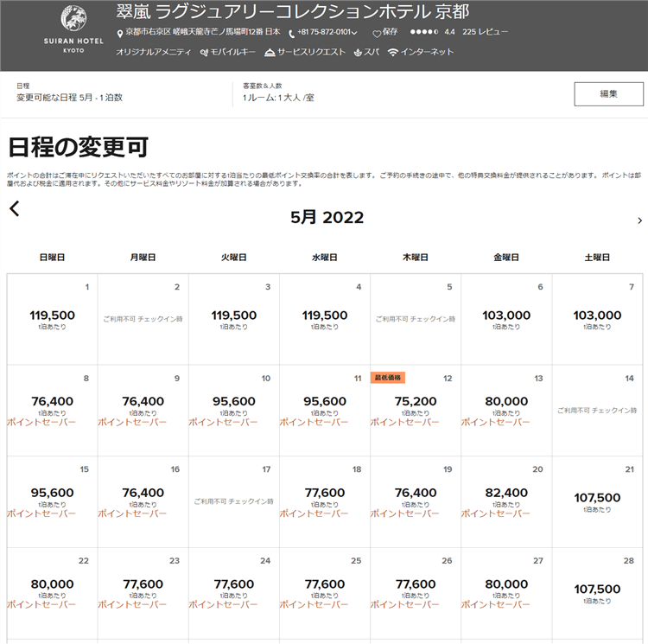
Task: Click the map pin address icon
Action: point(120,34)
